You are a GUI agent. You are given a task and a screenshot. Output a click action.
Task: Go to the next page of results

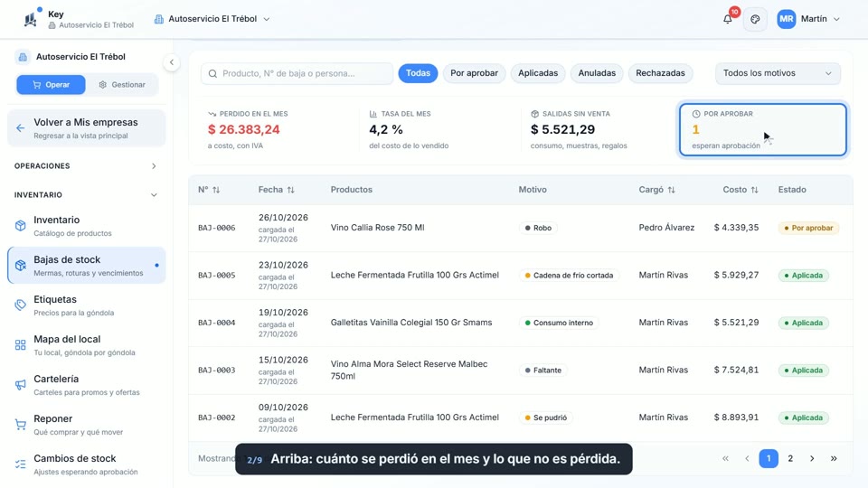pos(812,458)
